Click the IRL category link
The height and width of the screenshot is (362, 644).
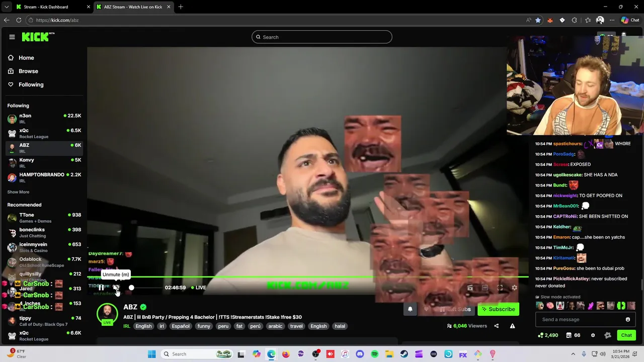coord(127,326)
